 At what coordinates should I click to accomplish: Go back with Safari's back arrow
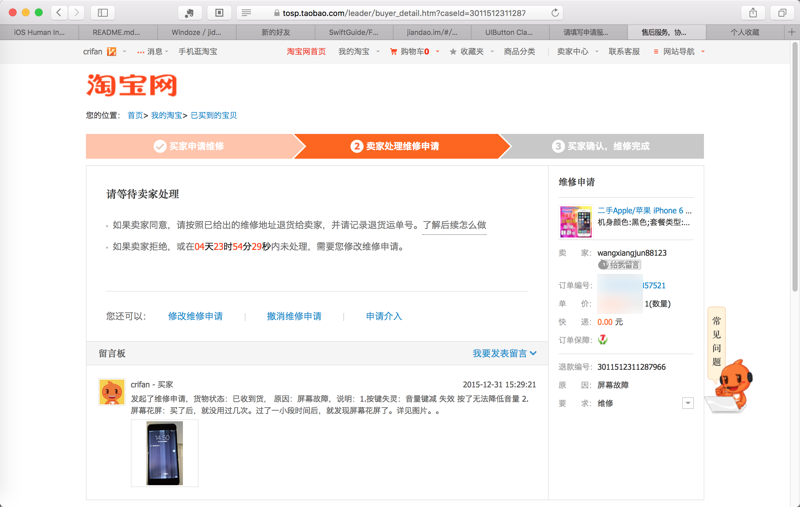(59, 12)
